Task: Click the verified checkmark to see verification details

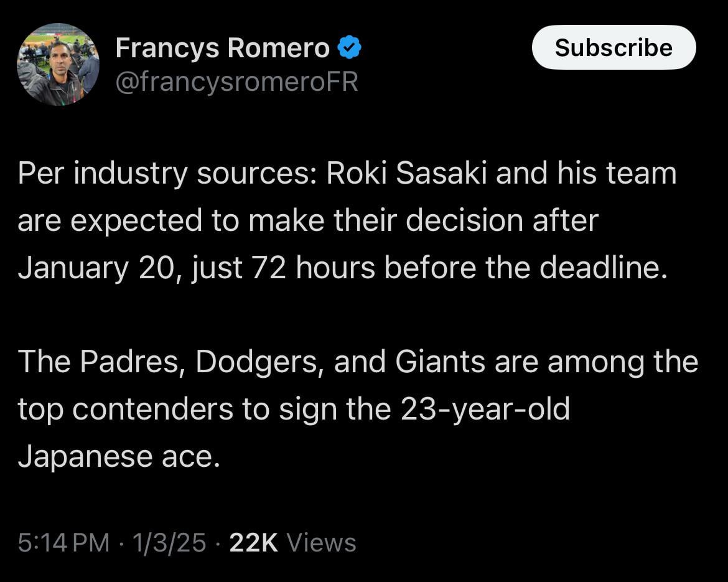Action: (350, 46)
